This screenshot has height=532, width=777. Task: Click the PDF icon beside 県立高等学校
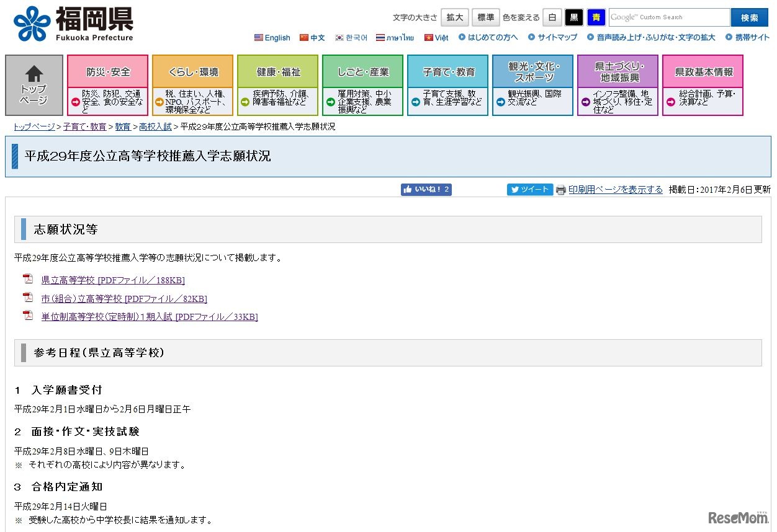tap(28, 279)
